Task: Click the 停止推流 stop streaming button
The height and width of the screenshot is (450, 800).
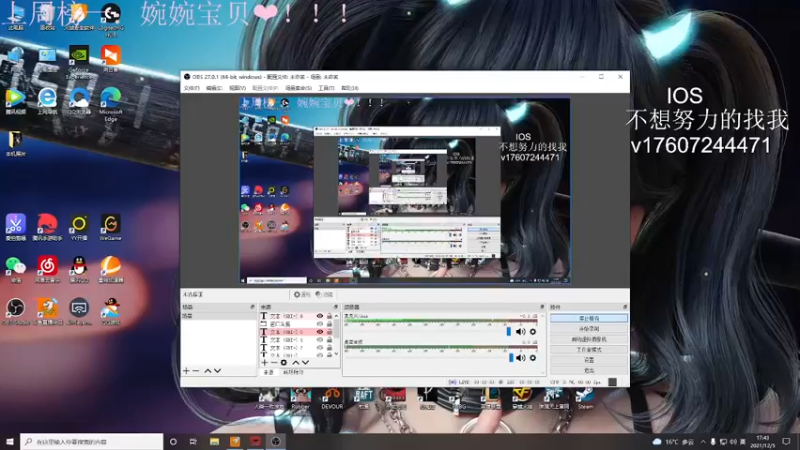Action: point(589,318)
